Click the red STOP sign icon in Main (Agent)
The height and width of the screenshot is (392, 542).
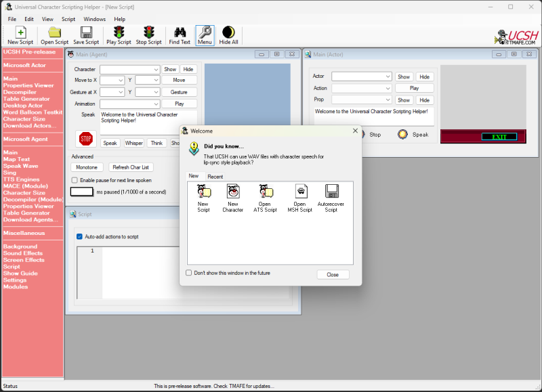pos(86,139)
